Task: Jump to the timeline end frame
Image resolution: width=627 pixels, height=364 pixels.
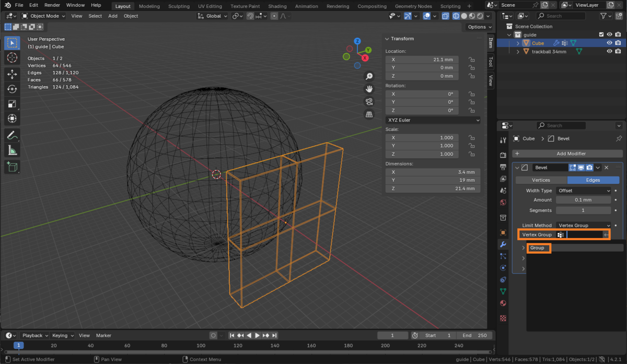Action: (274, 335)
